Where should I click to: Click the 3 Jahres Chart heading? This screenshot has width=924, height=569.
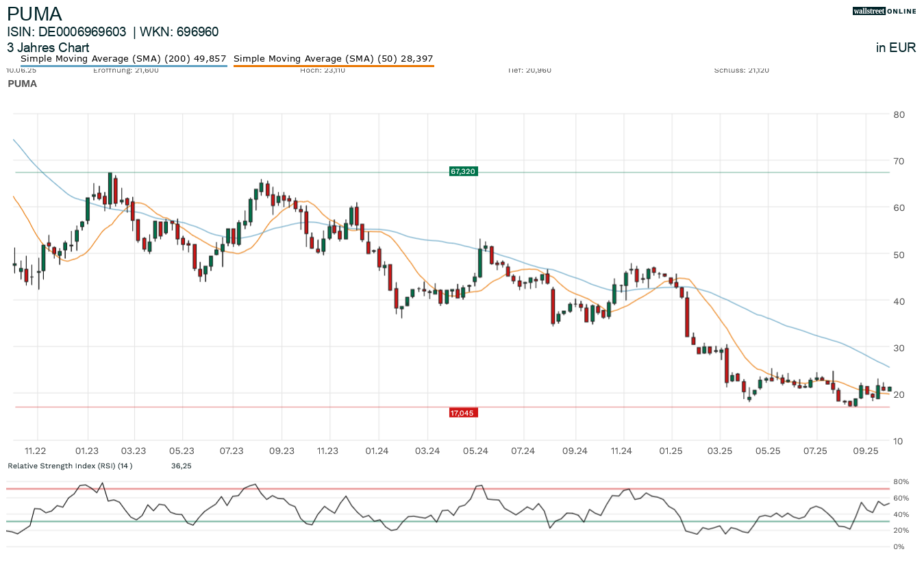pyautogui.click(x=48, y=48)
